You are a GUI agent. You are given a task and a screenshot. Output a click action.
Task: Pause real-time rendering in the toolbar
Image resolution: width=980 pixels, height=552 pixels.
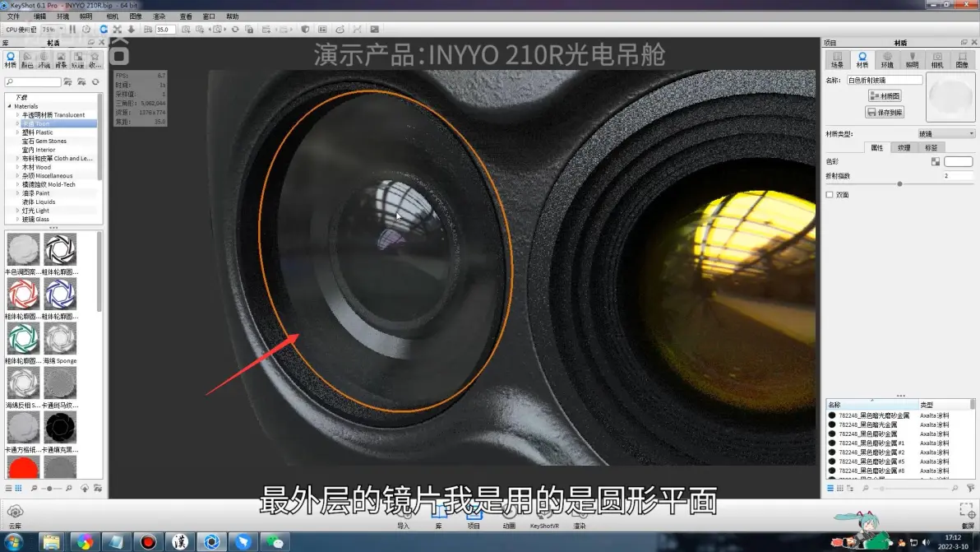[x=72, y=30]
